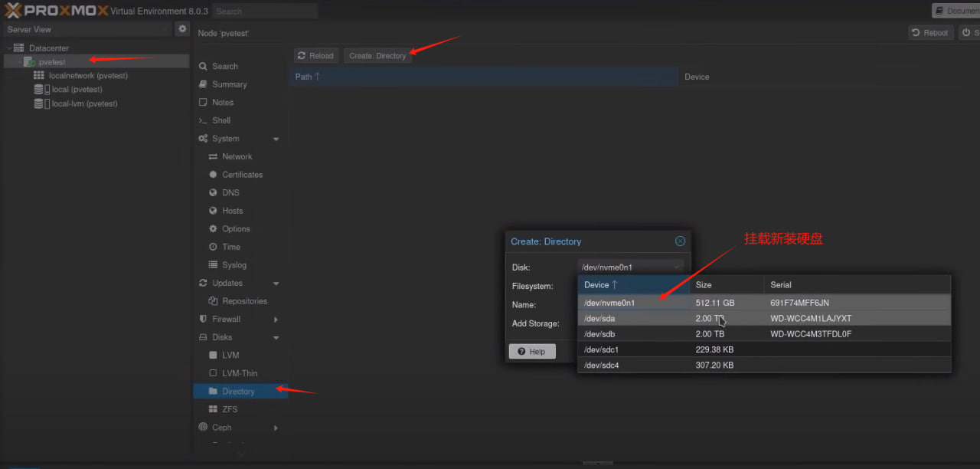Collapse the Datacenter tree node
980x469 pixels.
(9, 48)
